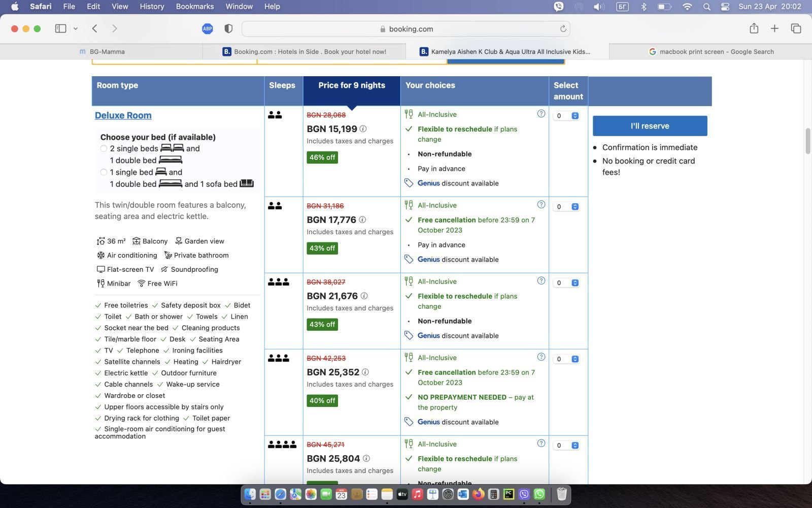Show the tab overview icon
The height and width of the screenshot is (508, 812).
796,29
